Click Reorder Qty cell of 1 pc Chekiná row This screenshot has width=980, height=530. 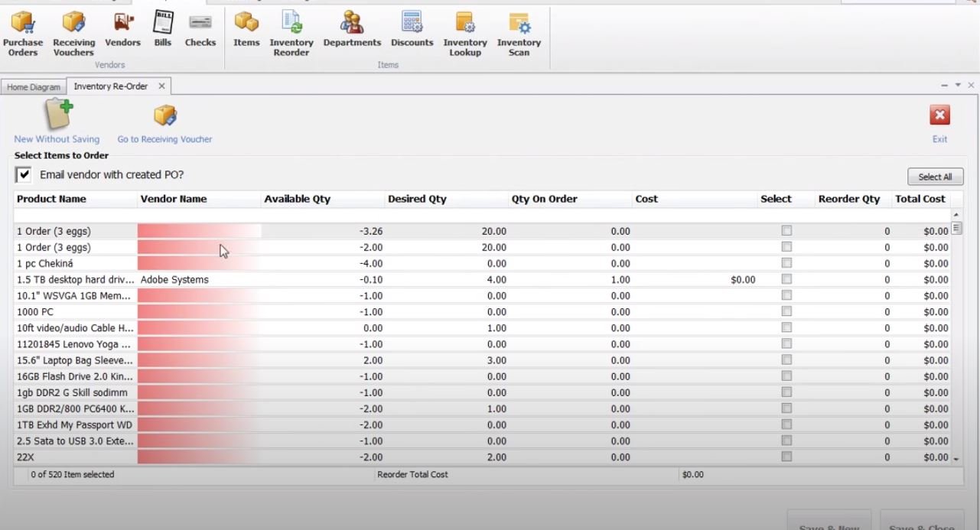coord(853,264)
